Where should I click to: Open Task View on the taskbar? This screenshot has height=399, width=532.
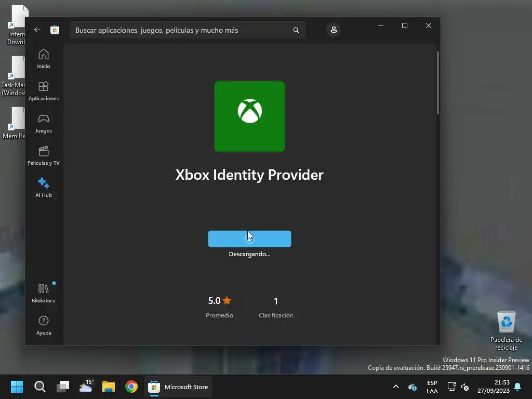point(63,387)
